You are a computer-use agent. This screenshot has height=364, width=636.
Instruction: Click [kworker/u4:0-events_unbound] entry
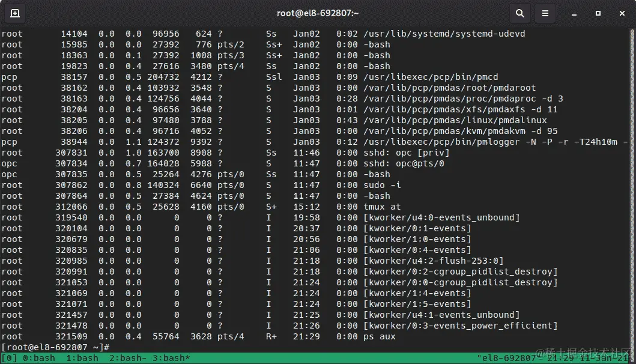tap(441, 217)
